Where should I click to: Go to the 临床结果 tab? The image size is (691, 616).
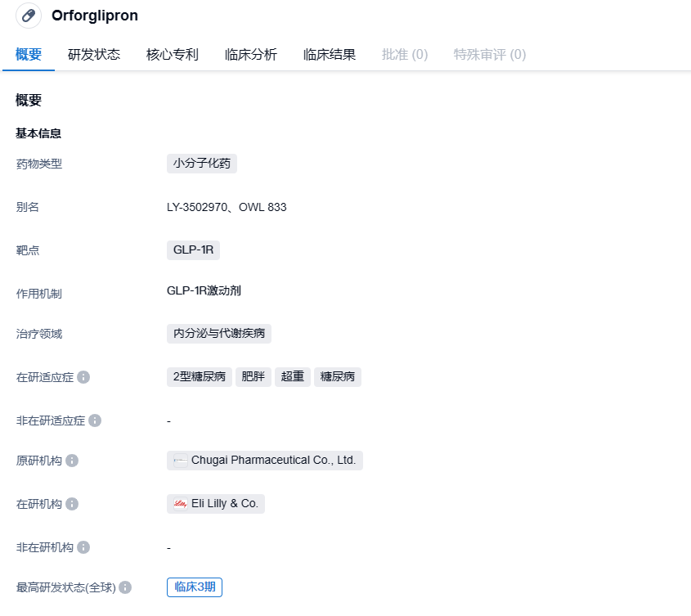(330, 55)
